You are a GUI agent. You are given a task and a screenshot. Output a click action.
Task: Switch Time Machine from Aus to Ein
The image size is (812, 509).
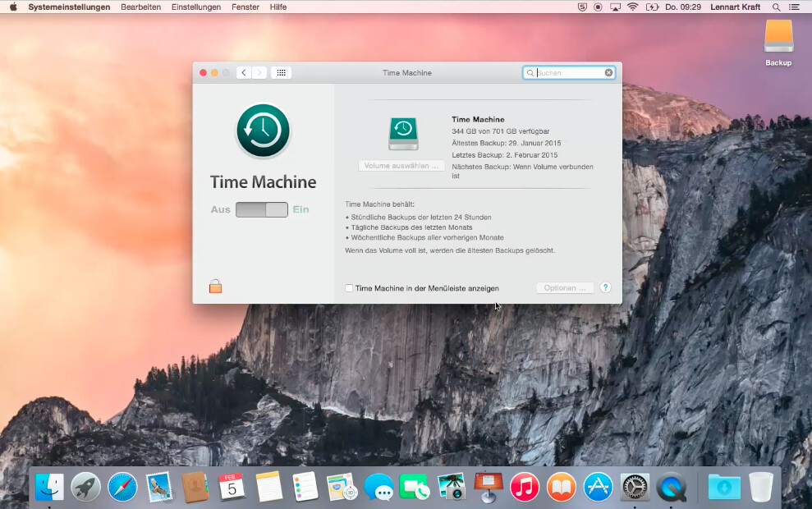click(274, 210)
